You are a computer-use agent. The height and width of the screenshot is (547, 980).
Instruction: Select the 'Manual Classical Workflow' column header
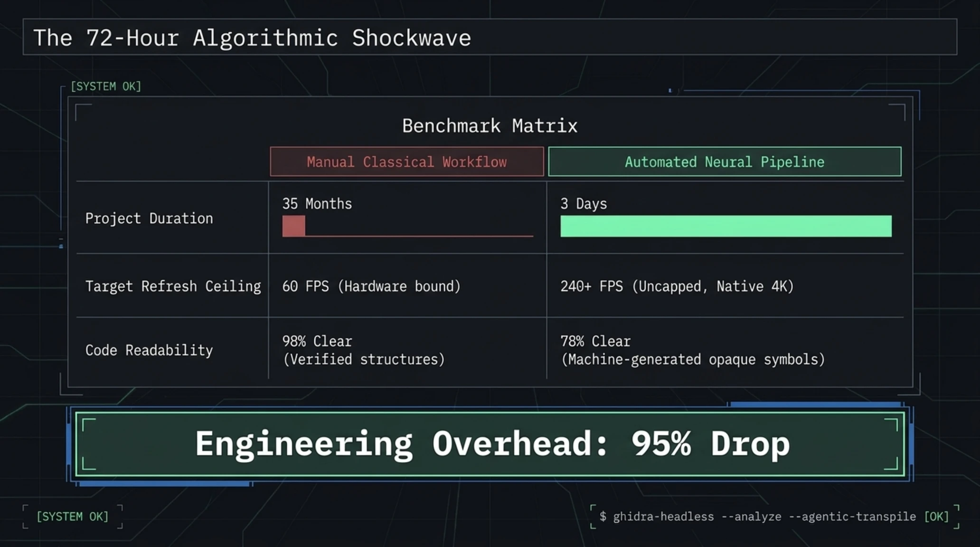point(407,162)
